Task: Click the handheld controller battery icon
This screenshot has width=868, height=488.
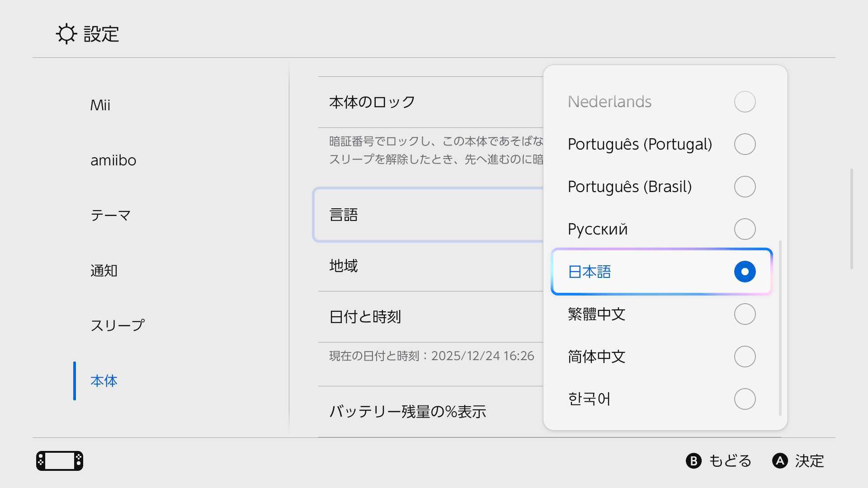Action: click(x=59, y=461)
